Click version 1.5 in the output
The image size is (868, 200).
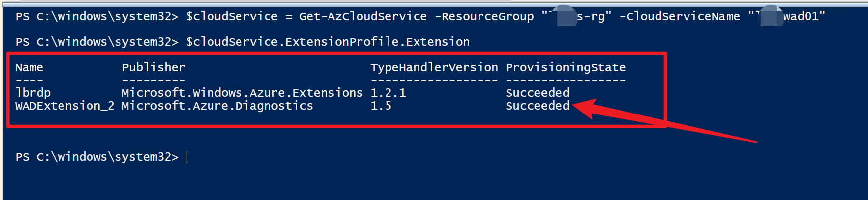tap(381, 106)
